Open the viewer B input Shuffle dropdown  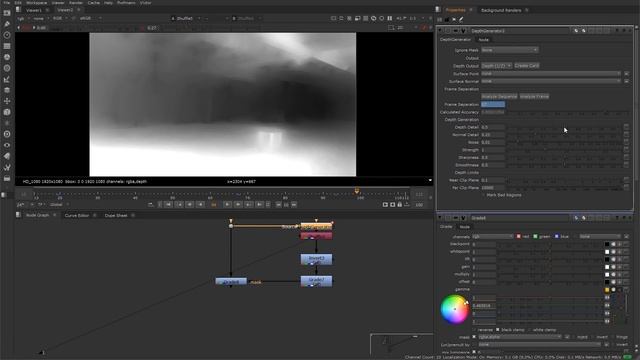(x=247, y=18)
